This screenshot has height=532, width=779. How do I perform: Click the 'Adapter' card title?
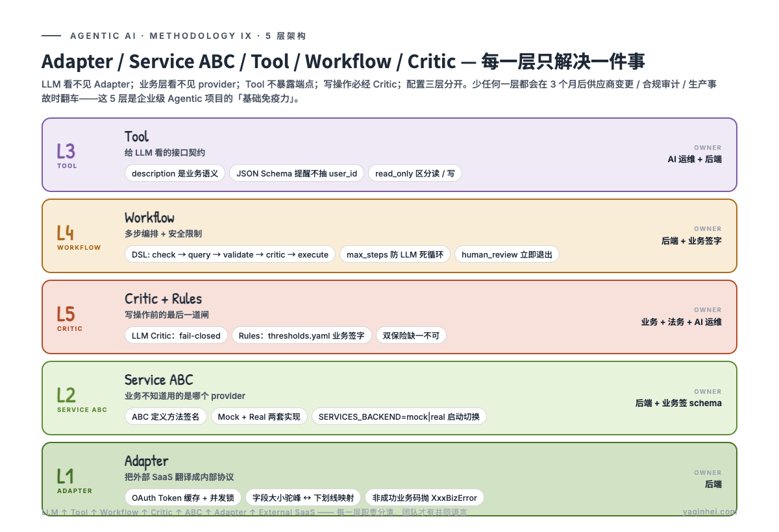(x=147, y=461)
